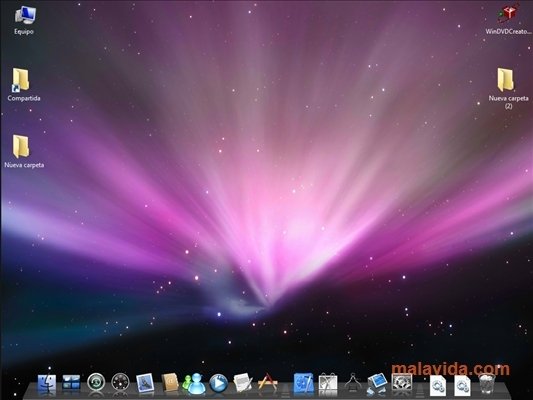Click the 'Equipo' label text
Screen dimensions: 533x400
[x=24, y=32]
